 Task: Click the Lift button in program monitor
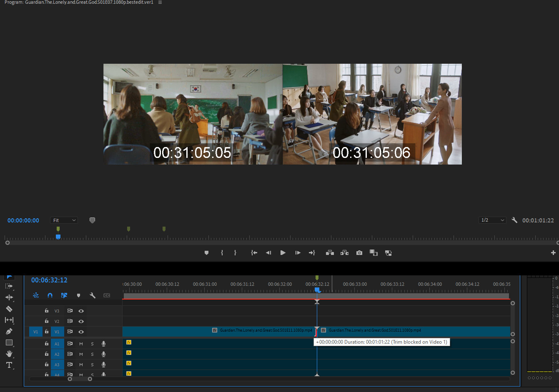click(330, 253)
